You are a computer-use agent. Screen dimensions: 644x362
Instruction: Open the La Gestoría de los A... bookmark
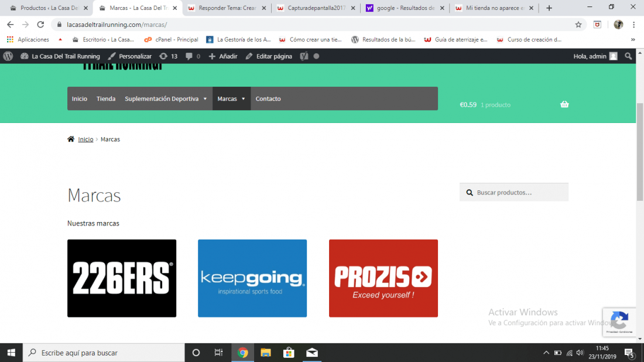click(239, 39)
